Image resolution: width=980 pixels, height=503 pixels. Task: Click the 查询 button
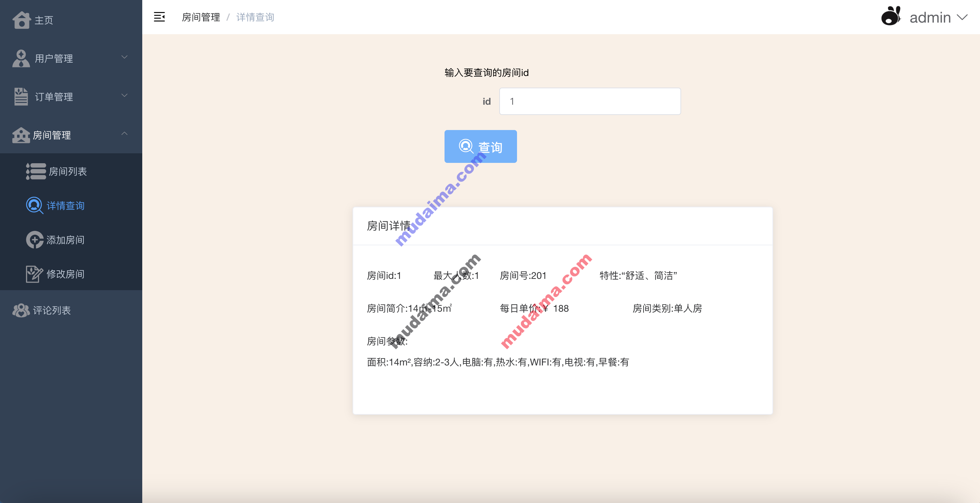(x=480, y=146)
